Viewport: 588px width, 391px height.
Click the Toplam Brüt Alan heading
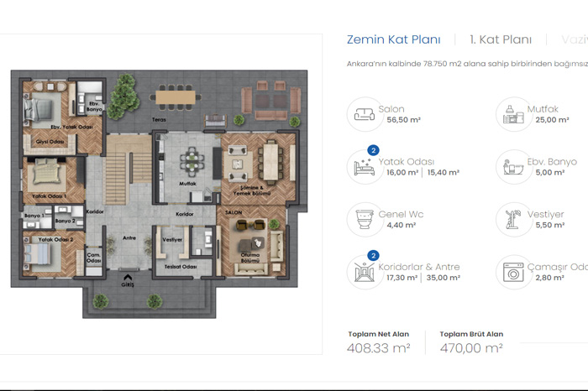click(x=471, y=334)
